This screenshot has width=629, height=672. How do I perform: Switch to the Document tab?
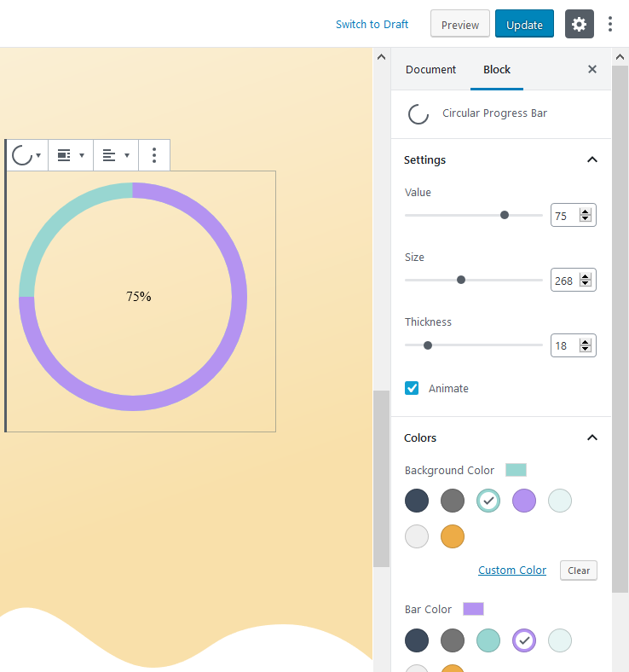coord(430,69)
